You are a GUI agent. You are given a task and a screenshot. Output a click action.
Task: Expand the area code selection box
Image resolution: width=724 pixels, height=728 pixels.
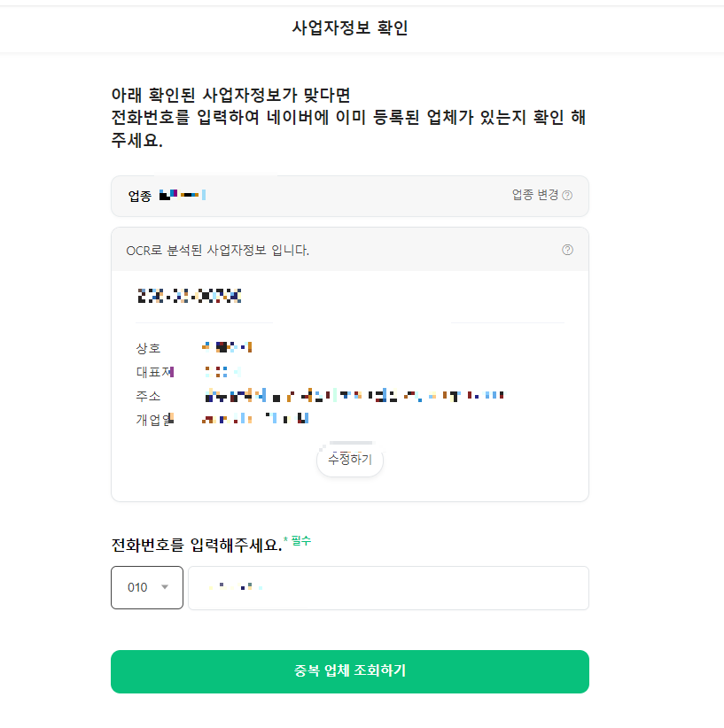pos(146,587)
